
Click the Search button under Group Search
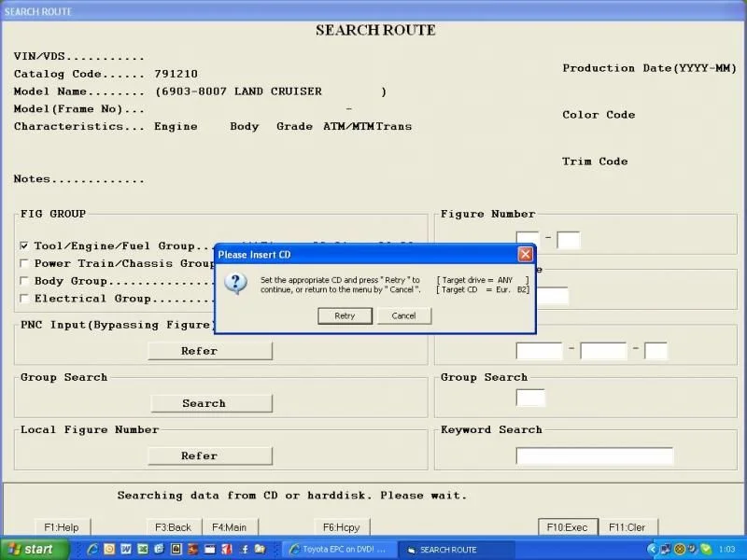[x=212, y=403]
